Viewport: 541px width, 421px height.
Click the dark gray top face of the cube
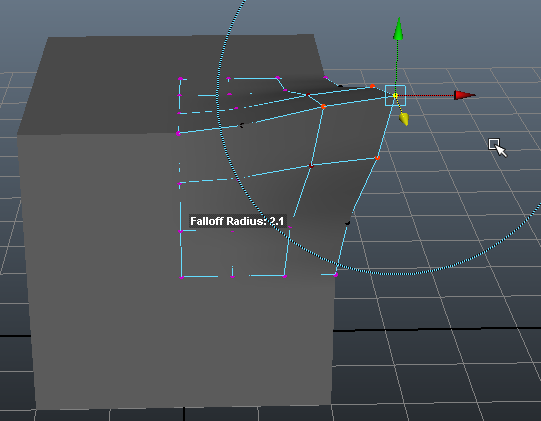(x=104, y=83)
